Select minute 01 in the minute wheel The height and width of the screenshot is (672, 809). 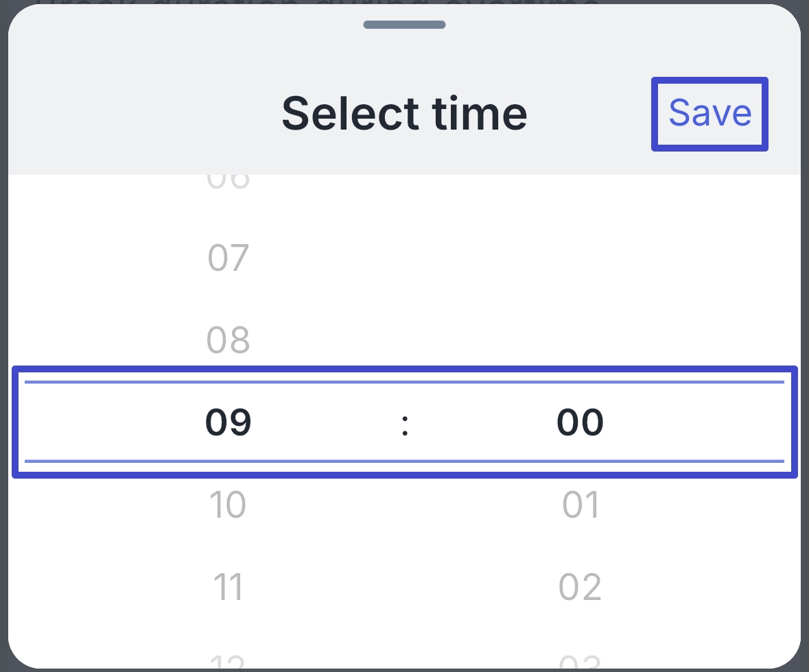[580, 505]
